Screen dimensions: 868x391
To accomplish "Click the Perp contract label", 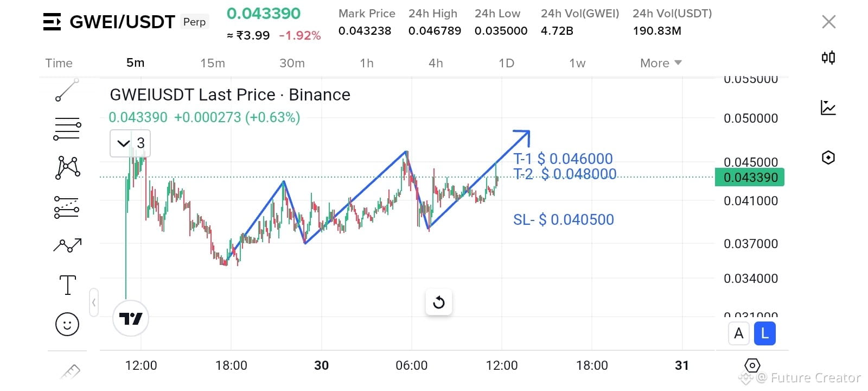I will [194, 22].
